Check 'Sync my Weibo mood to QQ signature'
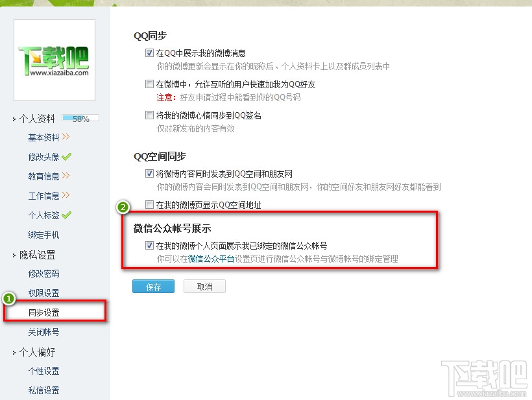 point(149,114)
